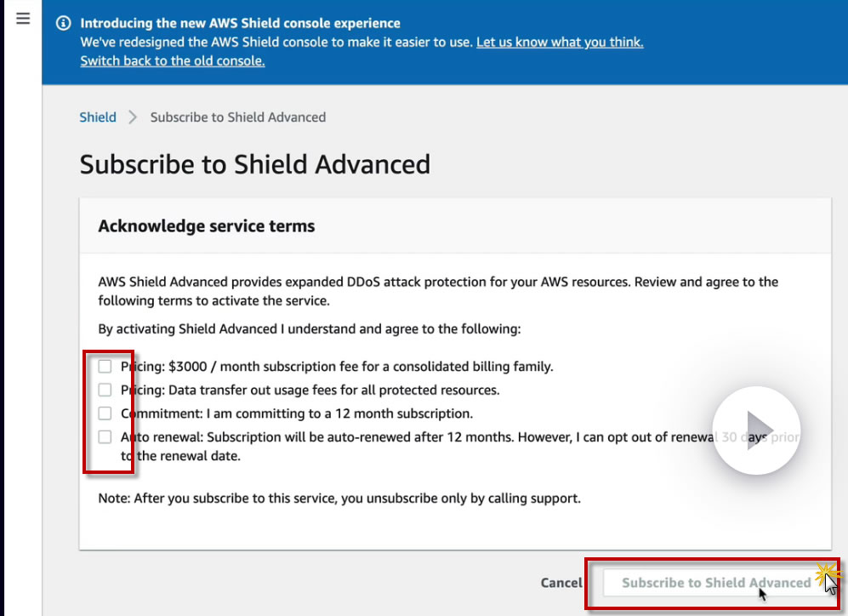Click the unsubscribe note text

click(x=339, y=498)
